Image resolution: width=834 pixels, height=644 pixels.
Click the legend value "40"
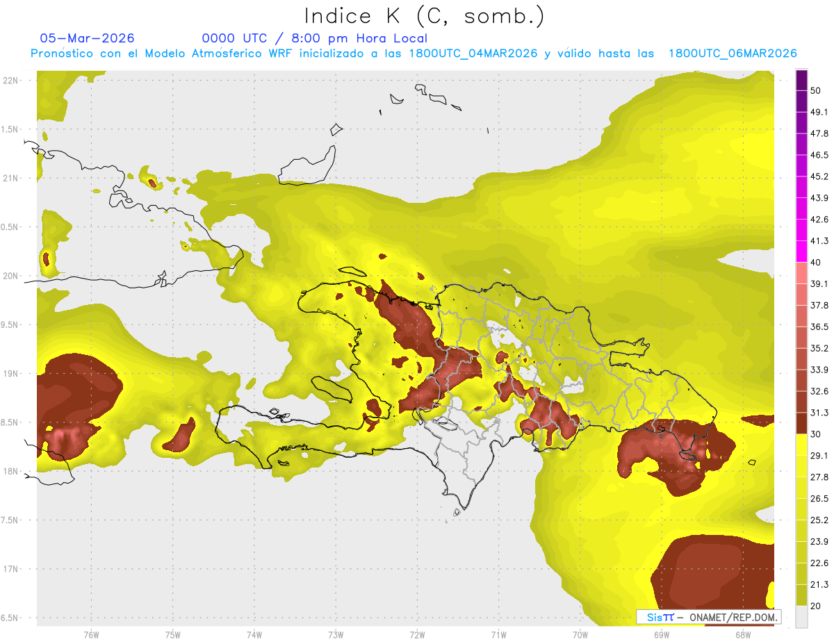click(817, 263)
